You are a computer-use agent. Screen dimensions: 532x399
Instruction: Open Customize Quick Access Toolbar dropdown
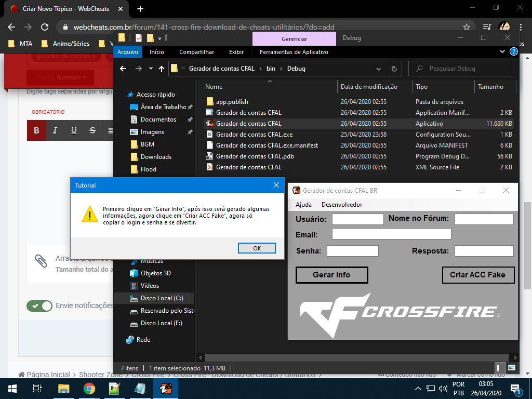pos(160,38)
